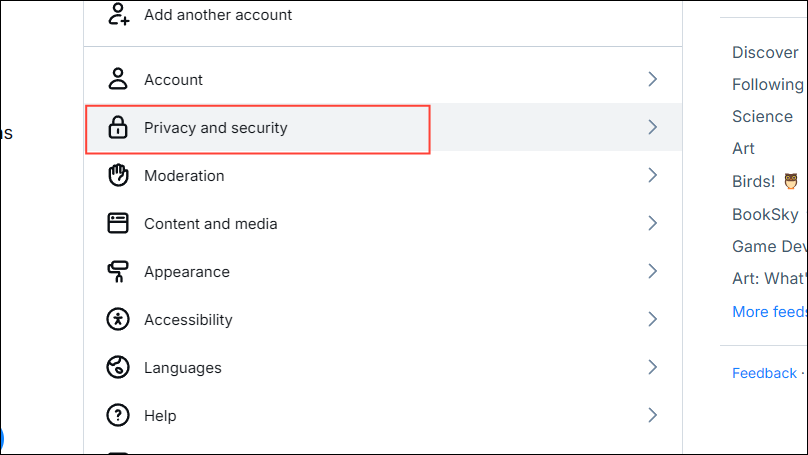Go to the BookSky feed
This screenshot has width=808, height=455.
pos(765,214)
